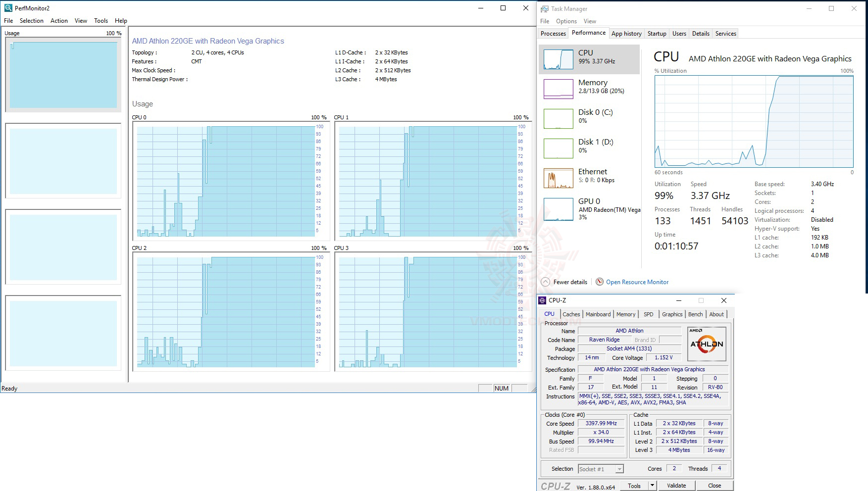Select the Caches tab in CPU-Z
This screenshot has width=868, height=491.
[571, 314]
